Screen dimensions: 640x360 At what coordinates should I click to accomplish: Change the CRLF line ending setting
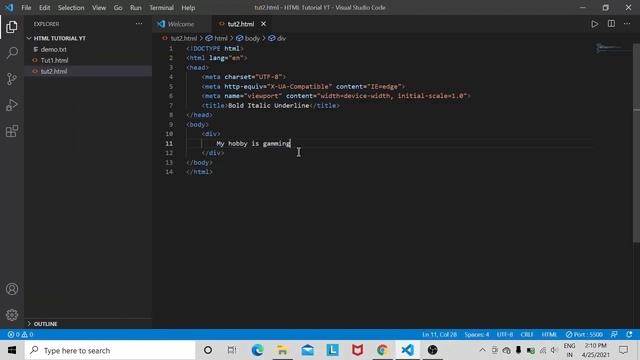tap(527, 334)
